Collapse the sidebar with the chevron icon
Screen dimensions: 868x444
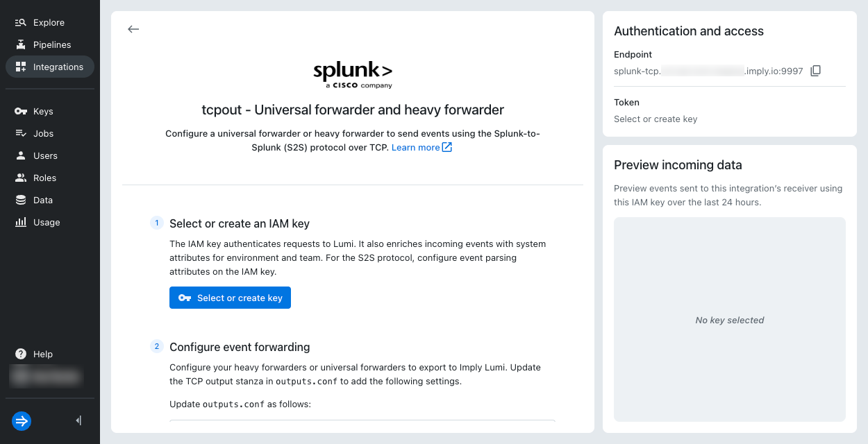coord(78,420)
